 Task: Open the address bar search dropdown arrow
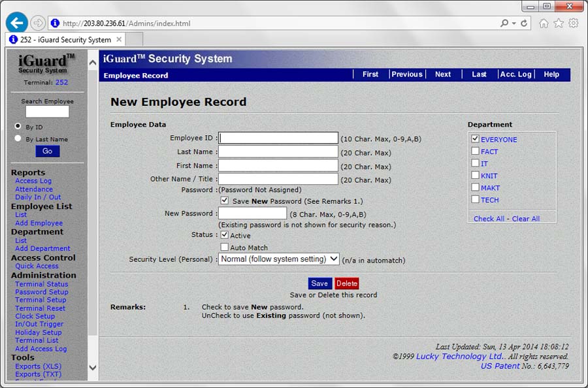[514, 24]
